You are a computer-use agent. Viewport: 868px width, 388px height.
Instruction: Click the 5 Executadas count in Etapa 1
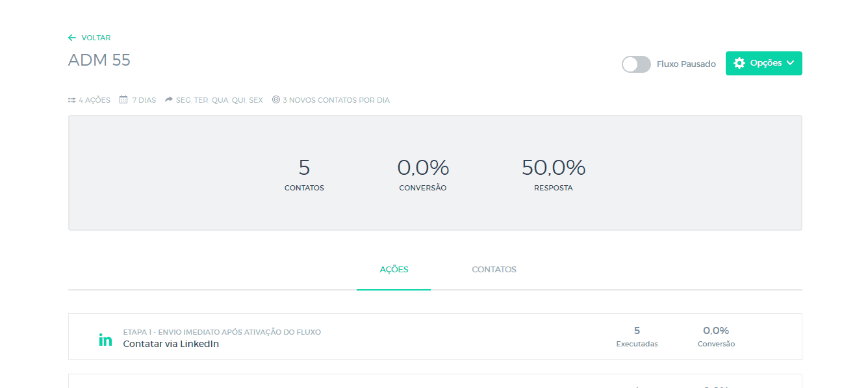coord(637,331)
